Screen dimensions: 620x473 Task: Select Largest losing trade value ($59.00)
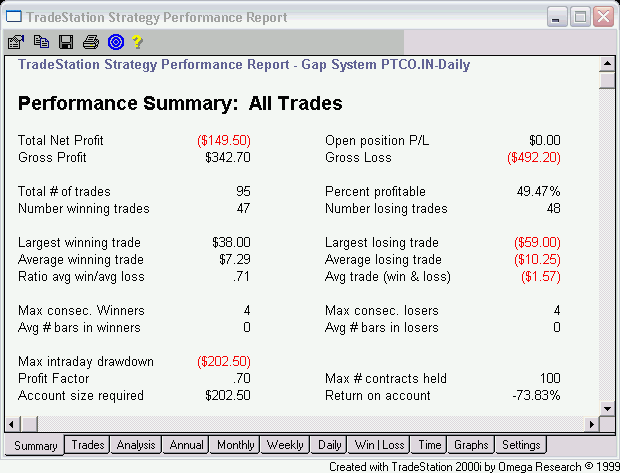[537, 242]
